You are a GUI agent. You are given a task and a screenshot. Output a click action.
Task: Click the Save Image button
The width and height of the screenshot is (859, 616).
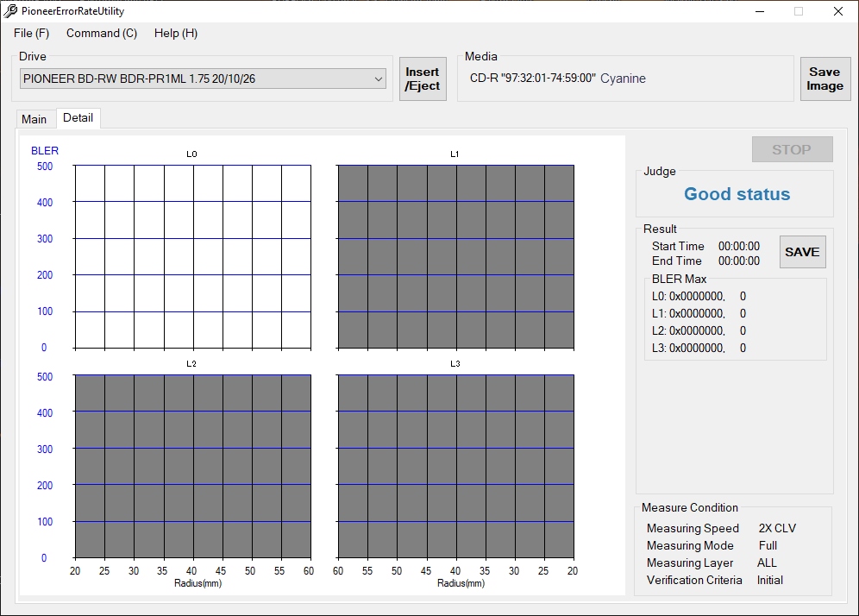825,79
